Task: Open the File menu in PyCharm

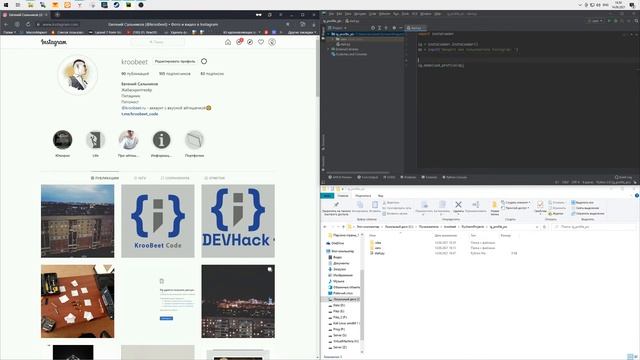Action: pos(331,14)
